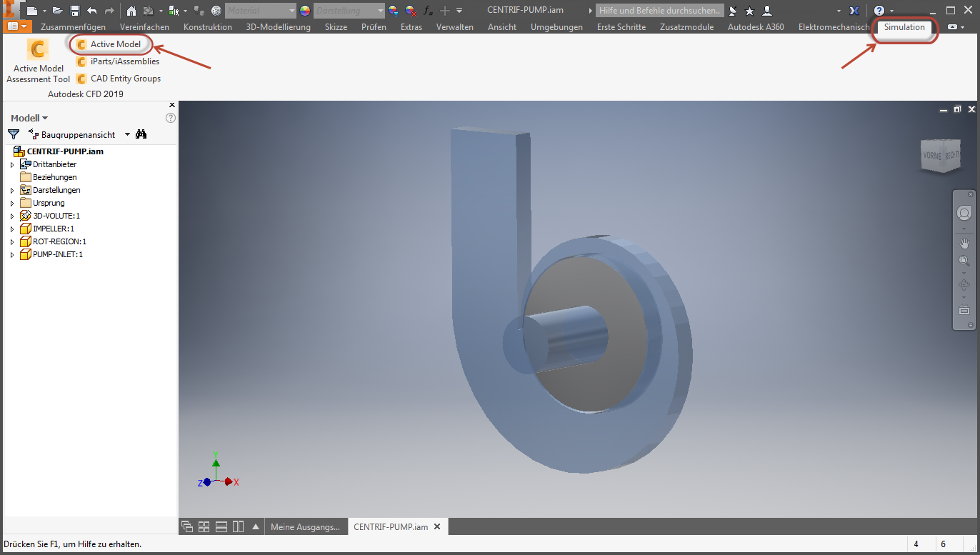Expand the 3D-VOLUTE:1 component
980x555 pixels.
[11, 216]
